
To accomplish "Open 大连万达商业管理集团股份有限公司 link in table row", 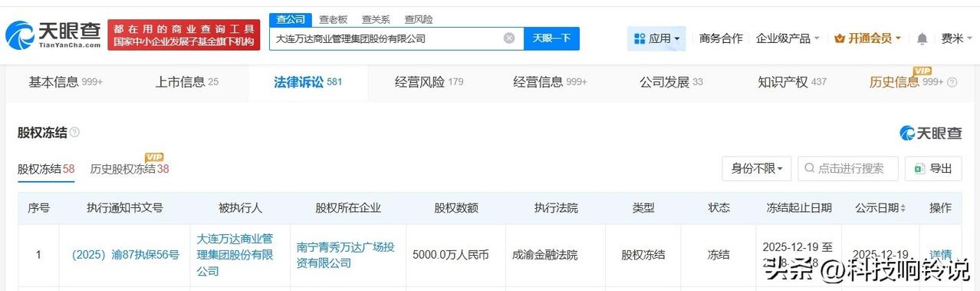I will [235, 255].
